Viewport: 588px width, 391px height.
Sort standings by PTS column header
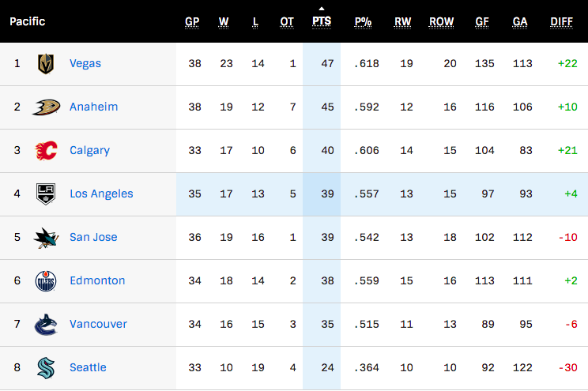pyautogui.click(x=322, y=21)
